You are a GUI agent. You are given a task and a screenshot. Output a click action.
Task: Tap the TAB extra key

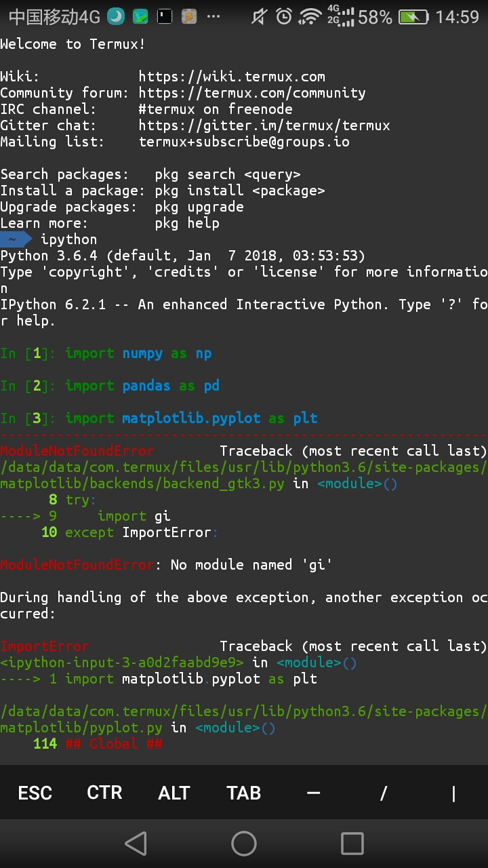(x=244, y=793)
